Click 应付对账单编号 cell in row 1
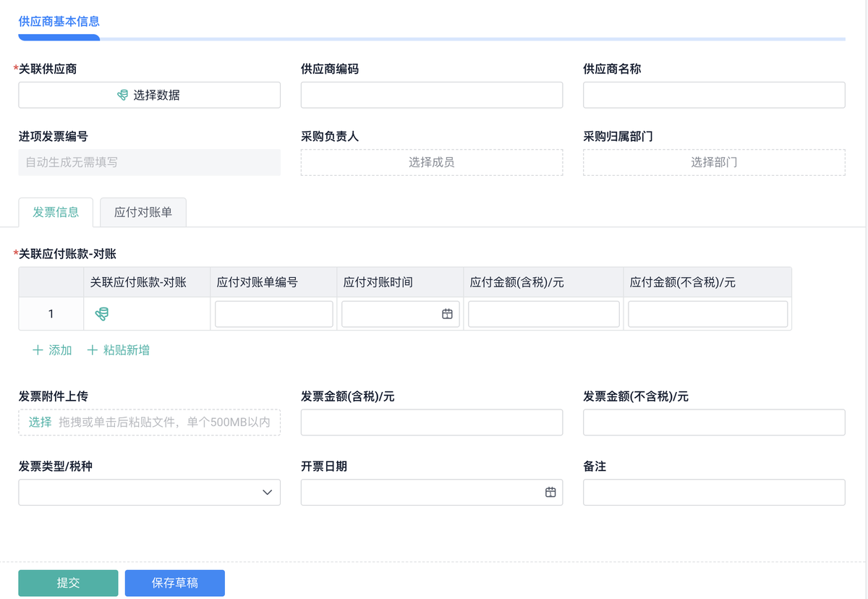The image size is (868, 599). pyautogui.click(x=273, y=314)
